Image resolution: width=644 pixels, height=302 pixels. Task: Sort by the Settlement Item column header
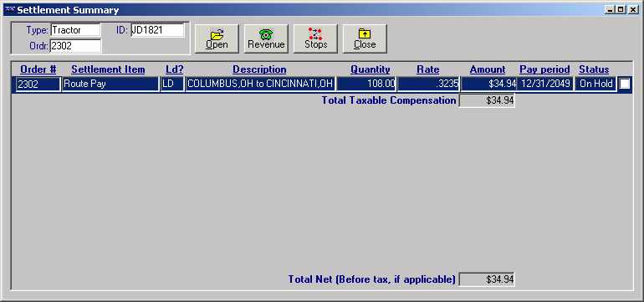coord(108,69)
